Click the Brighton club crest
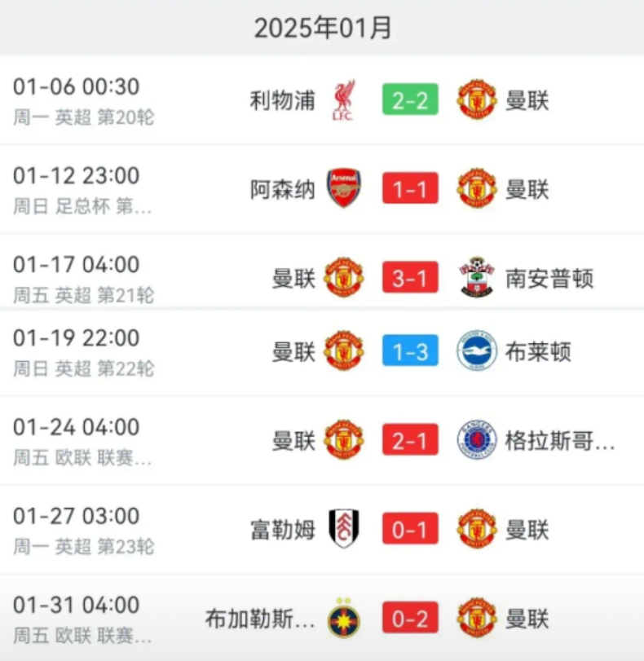 (477, 350)
